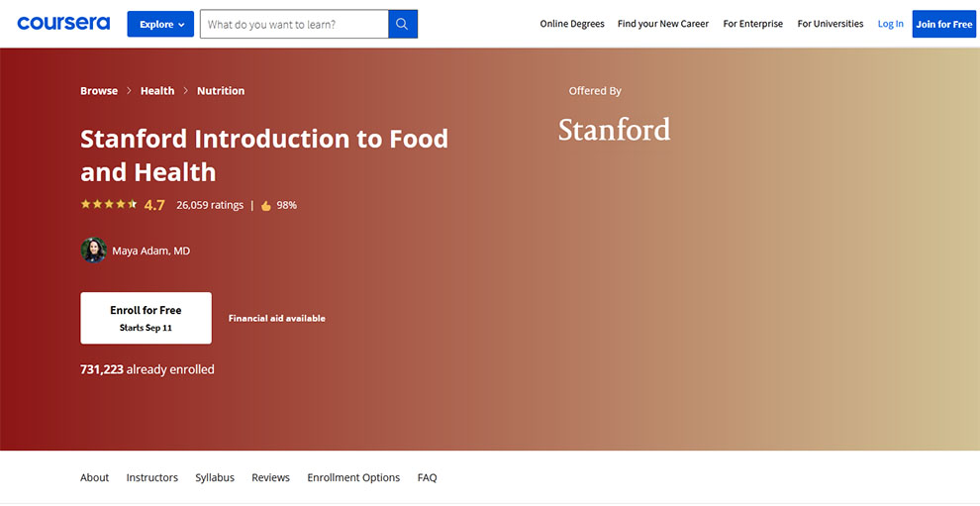Viewport: 980px width, 506px height.
Task: Open Financial aid available link
Action: coord(277,319)
